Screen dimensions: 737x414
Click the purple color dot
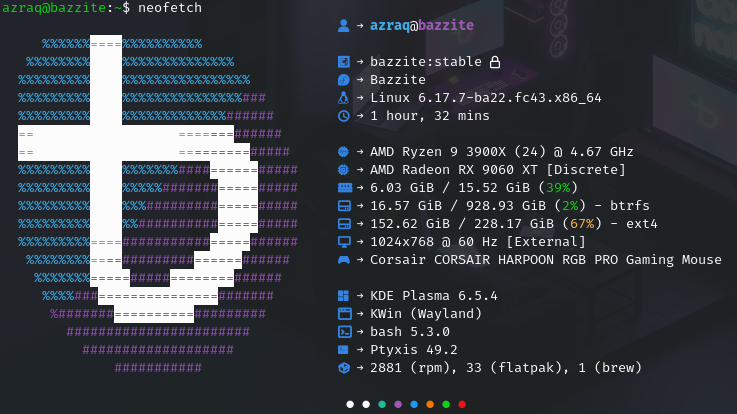click(x=398, y=404)
